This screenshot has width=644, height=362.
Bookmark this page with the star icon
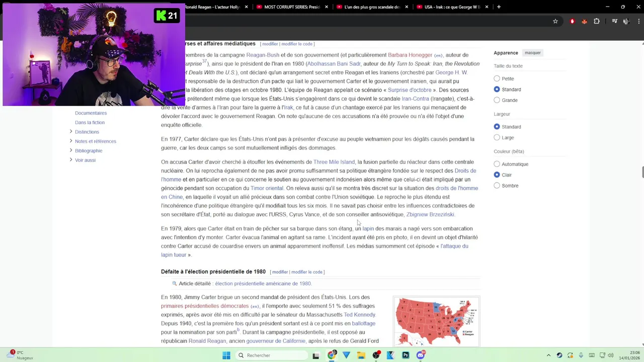click(x=555, y=21)
